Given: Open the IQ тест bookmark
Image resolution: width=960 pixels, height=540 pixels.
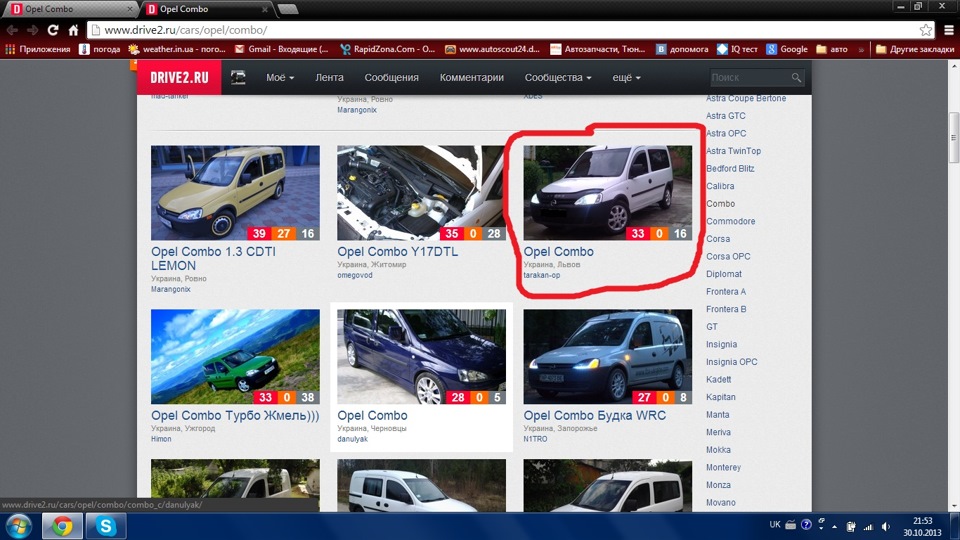Looking at the screenshot, I should coord(737,49).
